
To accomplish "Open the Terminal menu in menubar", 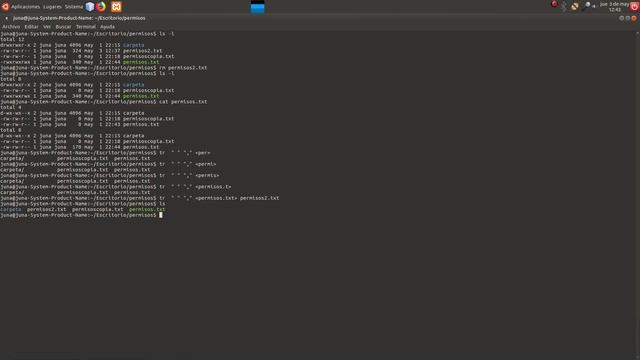I will pyautogui.click(x=86, y=27).
